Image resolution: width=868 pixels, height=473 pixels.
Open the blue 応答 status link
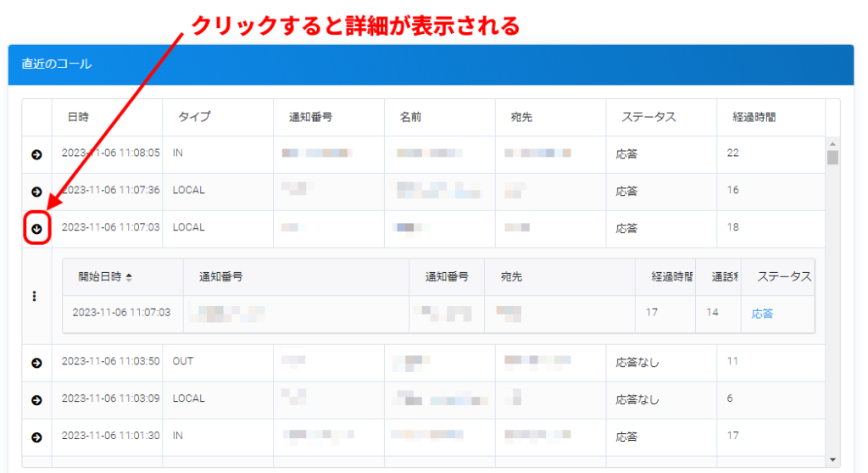click(762, 314)
